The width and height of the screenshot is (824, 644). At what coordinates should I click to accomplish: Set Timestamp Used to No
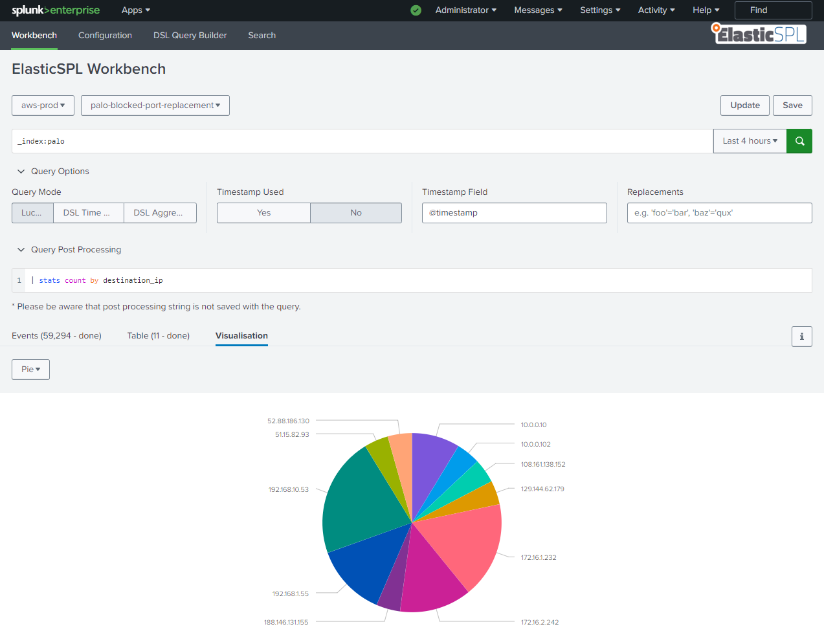[x=356, y=213]
